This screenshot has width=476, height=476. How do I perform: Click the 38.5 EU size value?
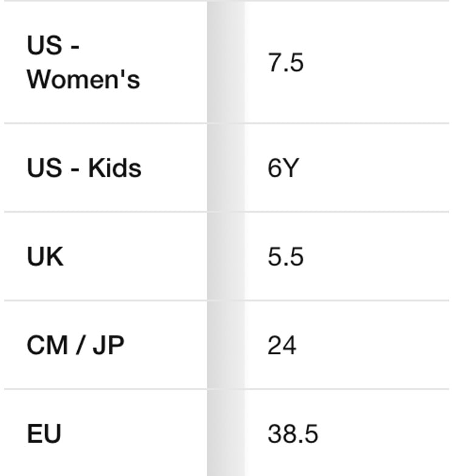[x=292, y=434]
